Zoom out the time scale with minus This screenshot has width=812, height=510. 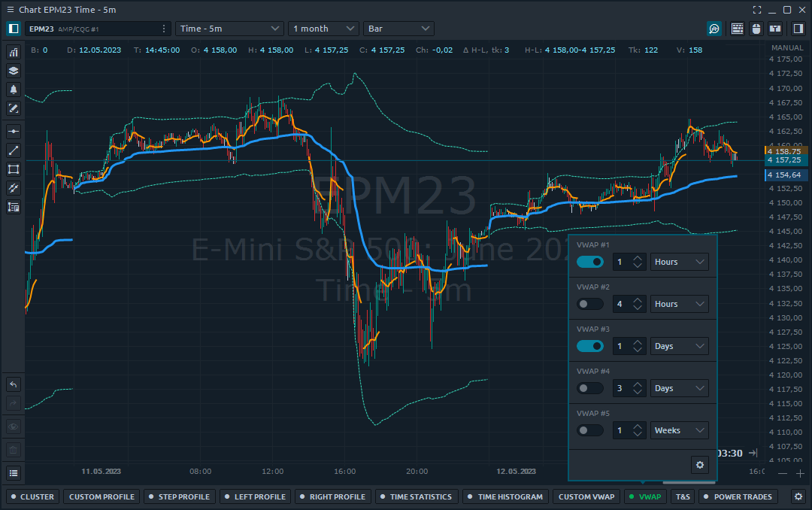tap(783, 473)
